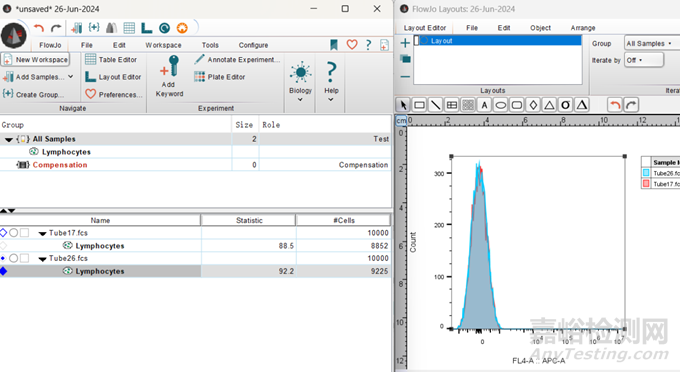Image resolution: width=680 pixels, height=372 pixels.
Task: Click the Add Keyword icon
Action: [169, 75]
